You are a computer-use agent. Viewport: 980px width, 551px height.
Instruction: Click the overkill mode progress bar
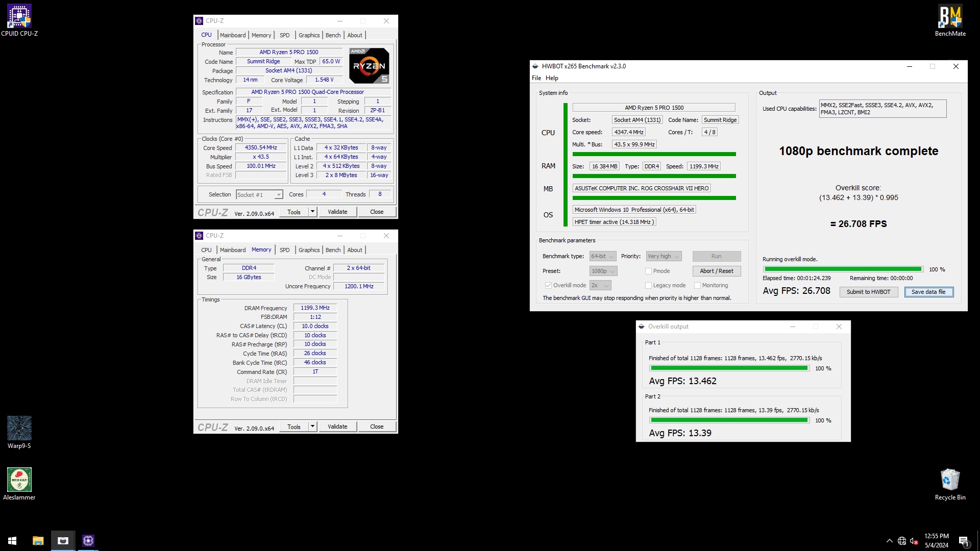tap(843, 269)
